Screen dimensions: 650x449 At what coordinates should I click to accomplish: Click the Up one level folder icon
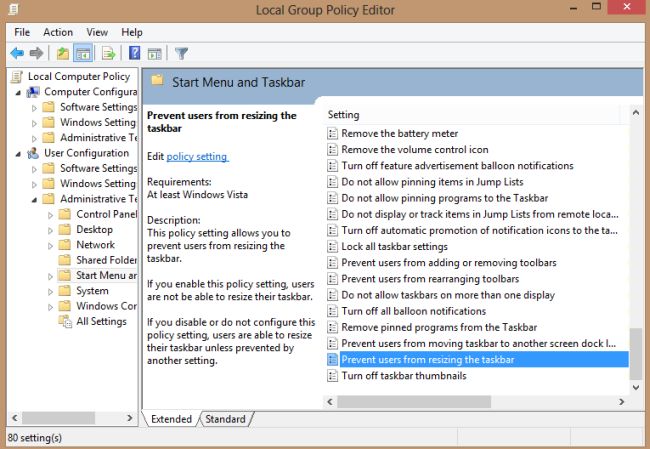coord(63,53)
